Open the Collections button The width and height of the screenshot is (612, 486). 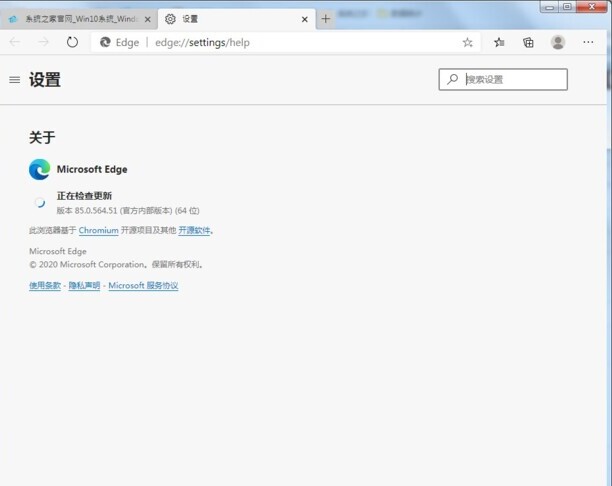(x=528, y=42)
